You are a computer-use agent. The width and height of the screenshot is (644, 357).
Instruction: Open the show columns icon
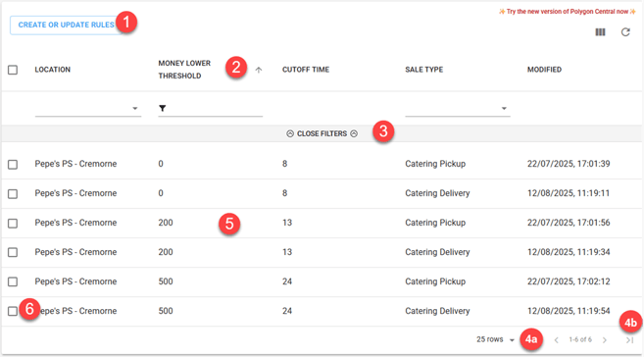pos(600,32)
